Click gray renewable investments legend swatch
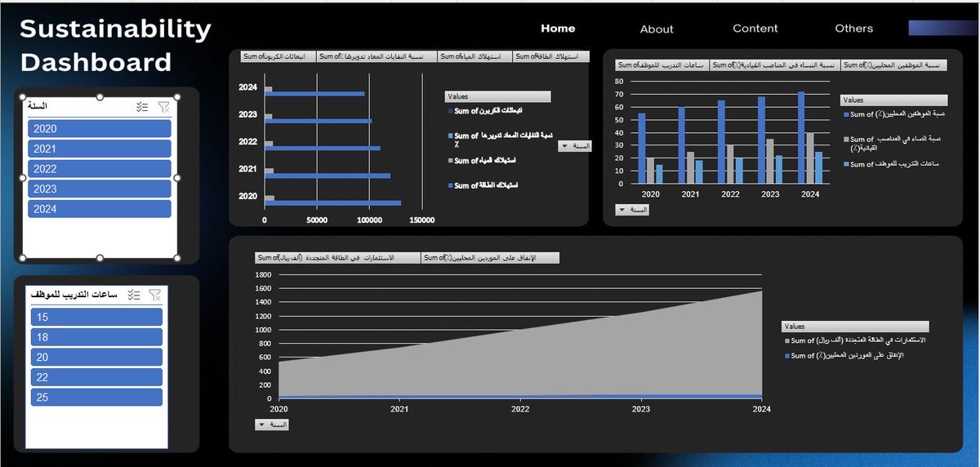 (787, 340)
